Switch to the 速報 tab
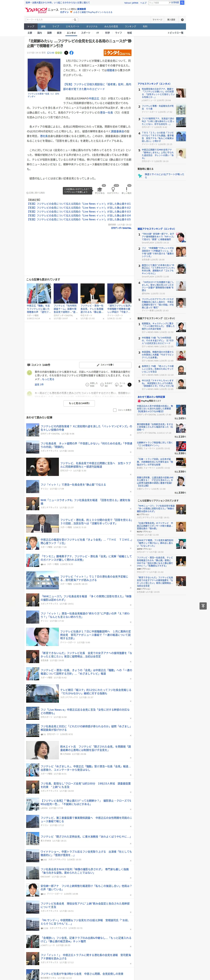Image resolution: width=210 pixels, height=980 pixels. [43, 27]
